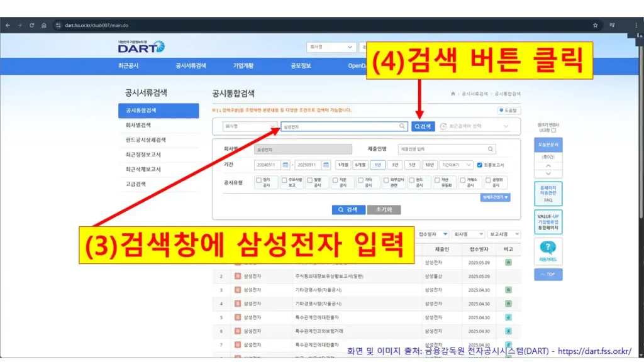Viewport: 644px width, 362px height.
Task: Toggle the UI고정 checkbox
Action: click(553, 131)
